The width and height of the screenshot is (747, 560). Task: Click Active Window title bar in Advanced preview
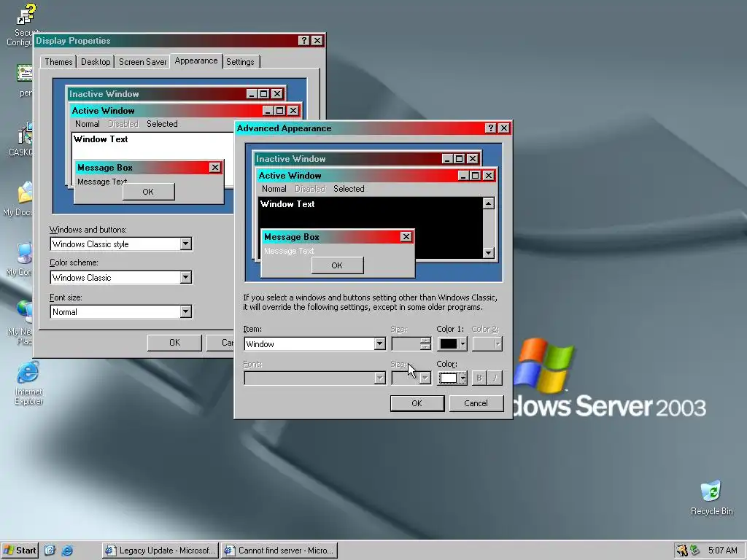tap(357, 176)
